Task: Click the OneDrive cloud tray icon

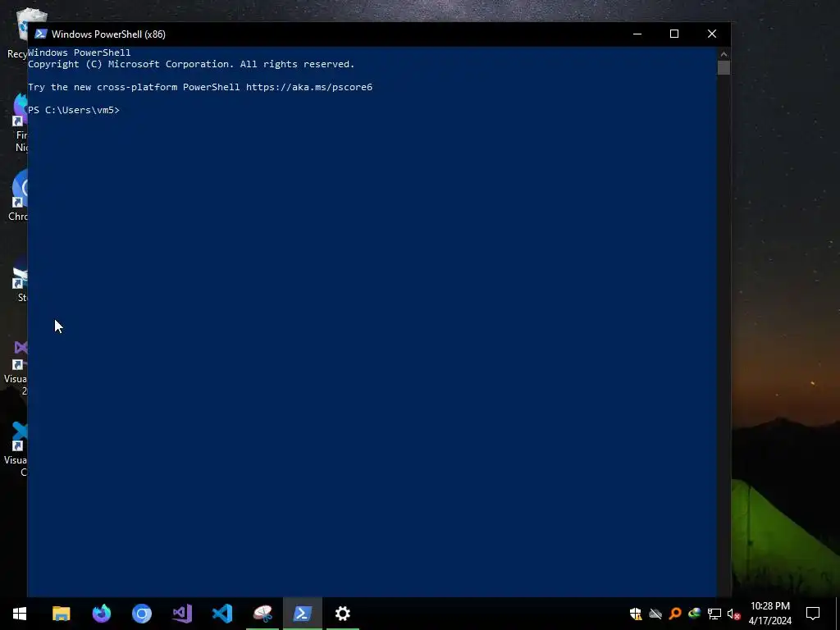Action: pos(655,614)
